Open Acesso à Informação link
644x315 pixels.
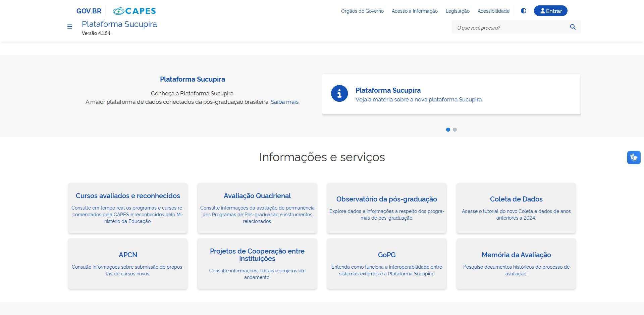coord(415,11)
